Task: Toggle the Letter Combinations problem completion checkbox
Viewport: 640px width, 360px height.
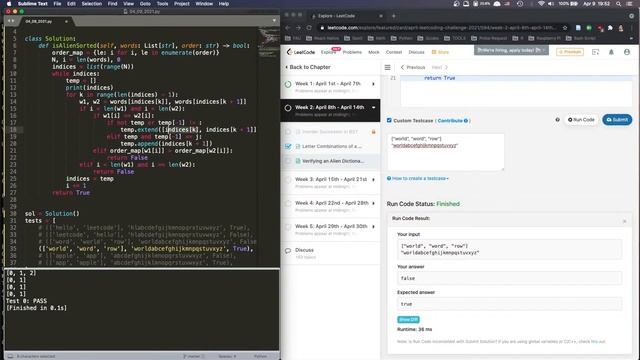Action: coord(288,146)
